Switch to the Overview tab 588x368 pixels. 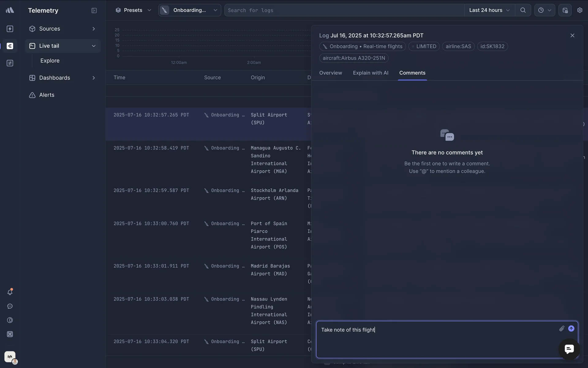pos(330,73)
